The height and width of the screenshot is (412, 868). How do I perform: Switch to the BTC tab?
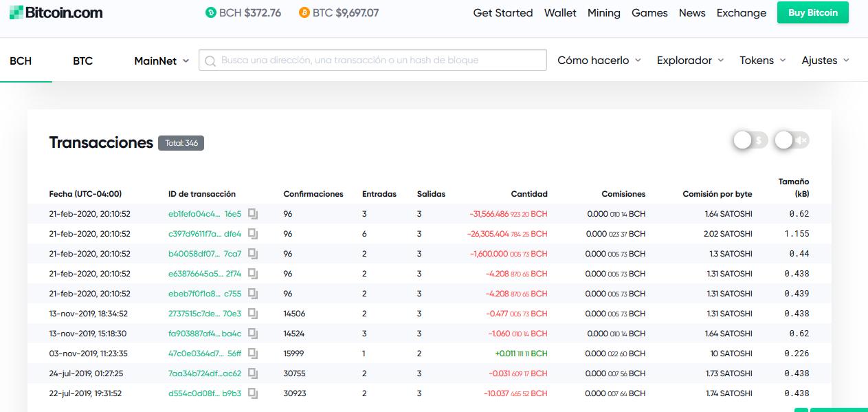click(82, 61)
